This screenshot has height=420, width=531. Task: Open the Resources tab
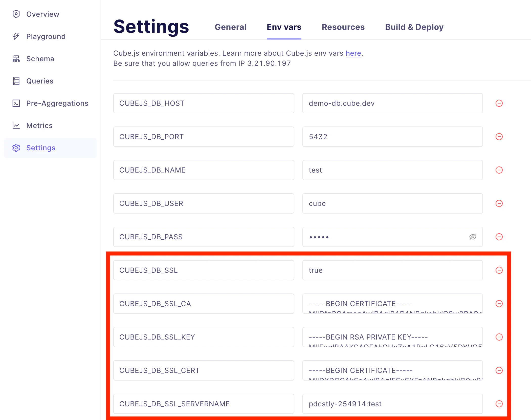coord(343,27)
